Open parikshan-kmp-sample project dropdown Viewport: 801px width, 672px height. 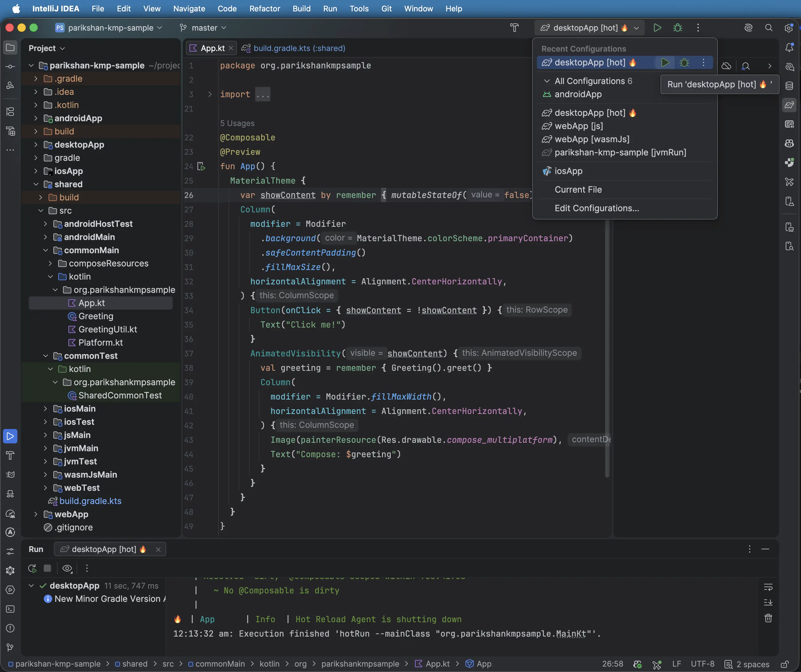(109, 28)
